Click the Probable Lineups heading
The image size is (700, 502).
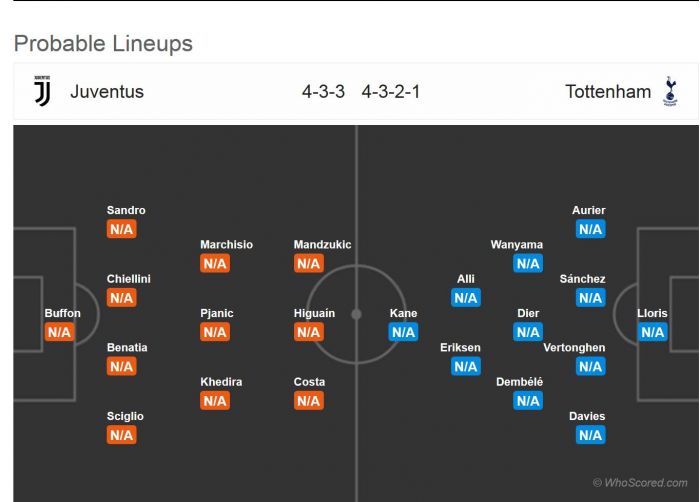[x=103, y=44]
